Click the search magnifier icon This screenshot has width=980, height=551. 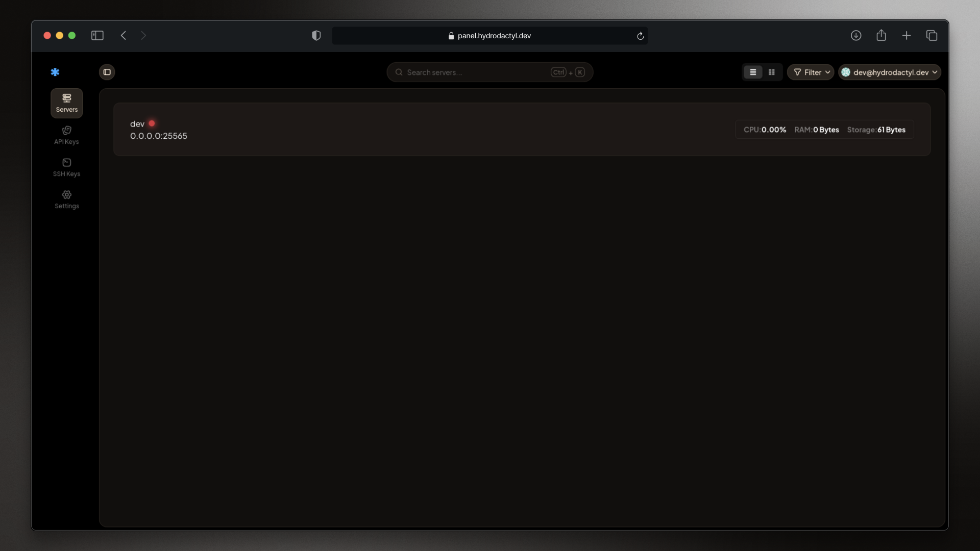(399, 72)
